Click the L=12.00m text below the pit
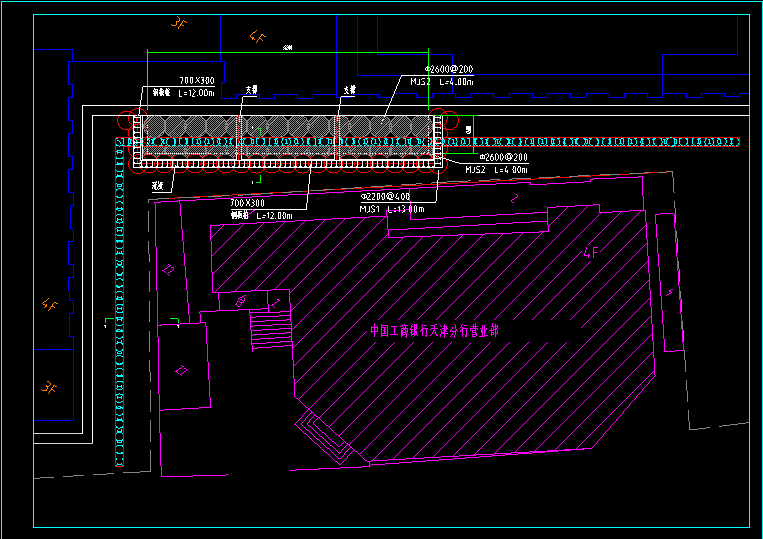Screen dimensions: 763x539 pyautogui.click(x=274, y=216)
